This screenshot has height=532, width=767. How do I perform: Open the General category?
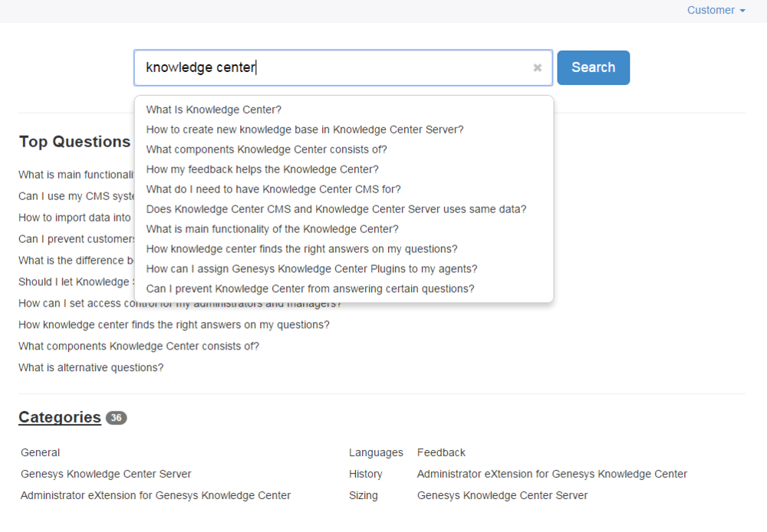coord(40,453)
